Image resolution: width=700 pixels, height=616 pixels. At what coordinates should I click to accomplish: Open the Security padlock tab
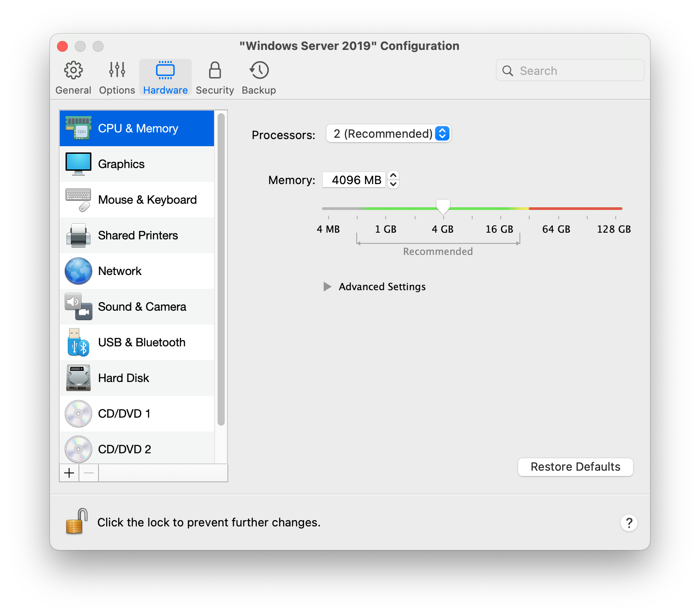pyautogui.click(x=215, y=78)
